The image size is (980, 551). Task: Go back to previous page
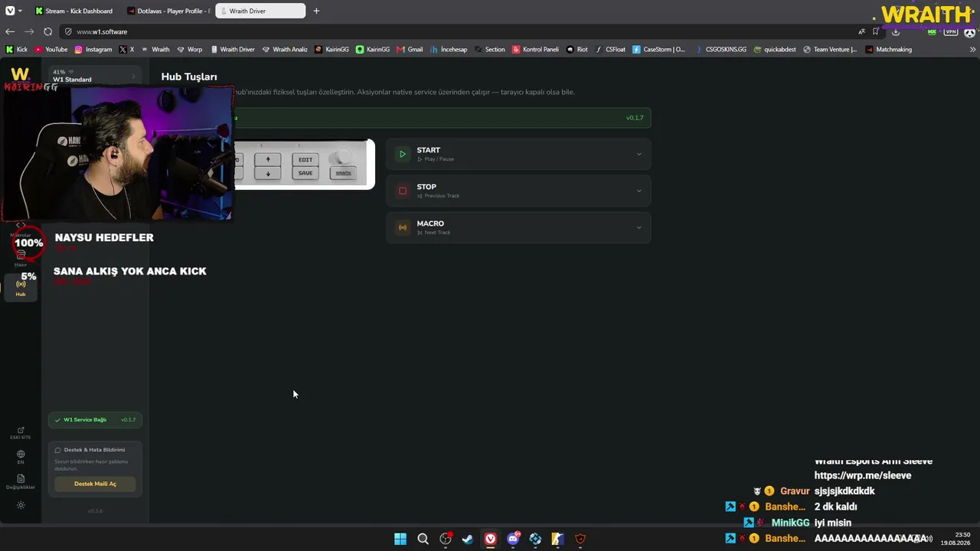[10, 31]
